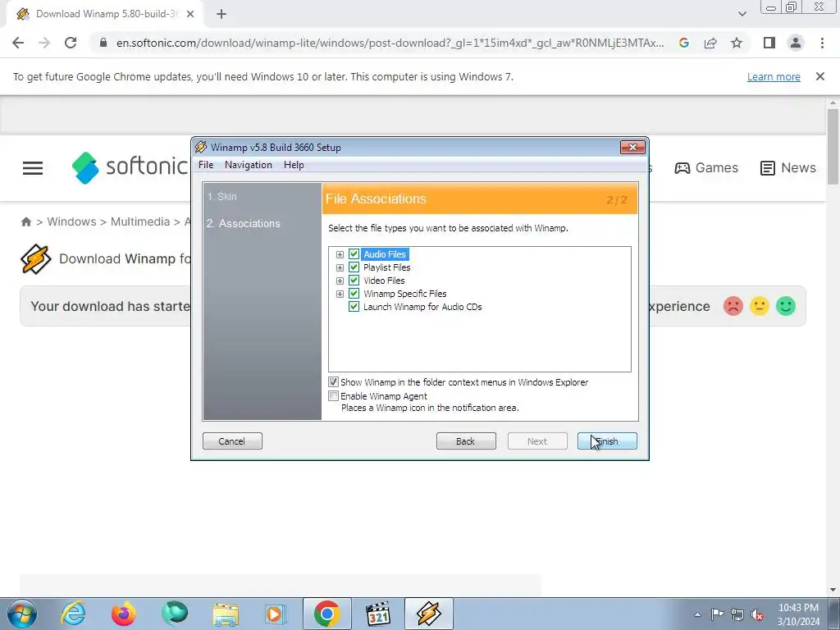Bookmark this page with the star icon
This screenshot has height=630, width=840.
pos(737,43)
